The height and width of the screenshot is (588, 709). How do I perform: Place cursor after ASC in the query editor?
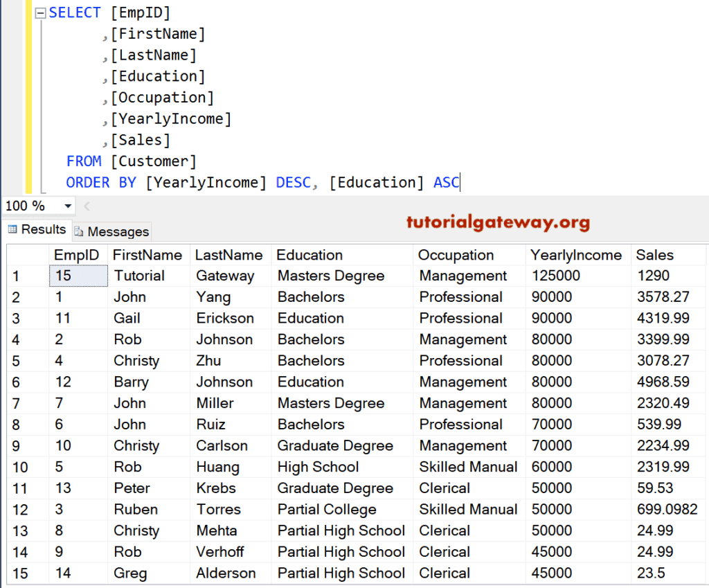pos(456,182)
